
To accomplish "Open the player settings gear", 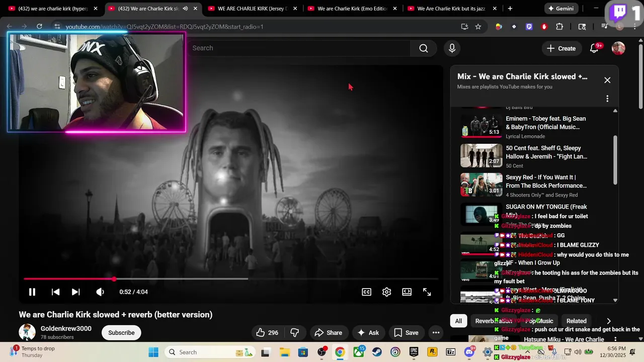I will pyautogui.click(x=386, y=292).
